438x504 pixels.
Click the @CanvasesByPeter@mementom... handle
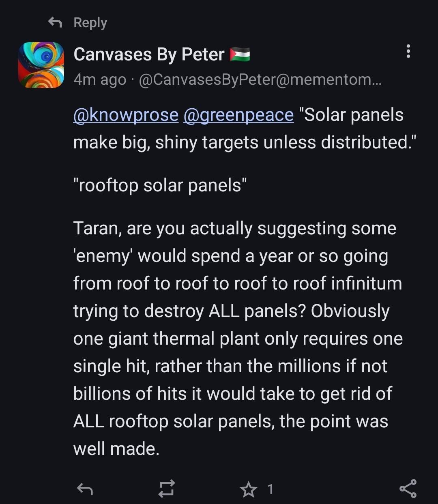[260, 79]
